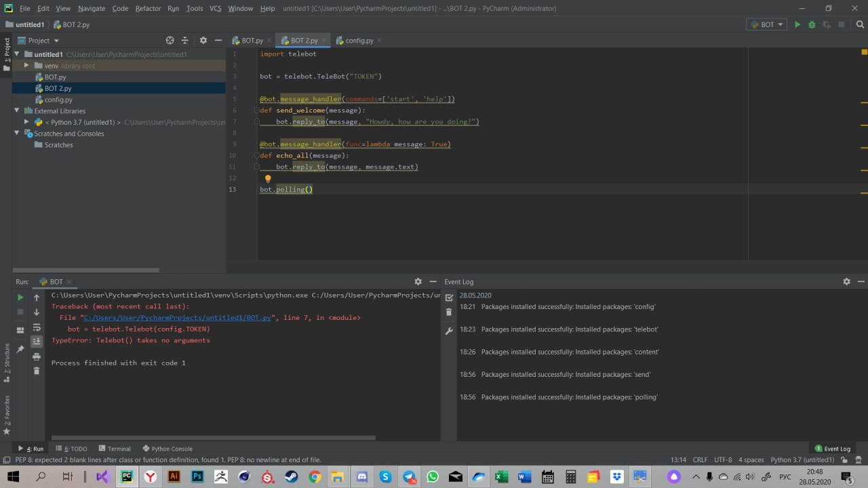The width and height of the screenshot is (868, 488).
Task: Collapse all in the Project panel toolbar
Action: 185,41
